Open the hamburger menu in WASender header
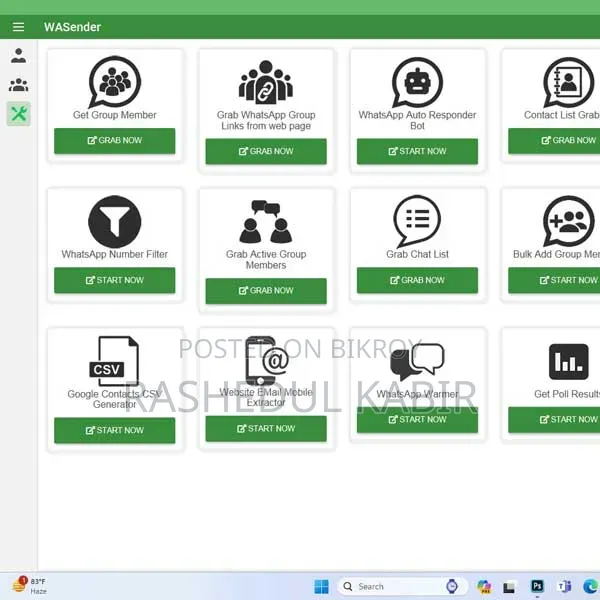 (18, 27)
